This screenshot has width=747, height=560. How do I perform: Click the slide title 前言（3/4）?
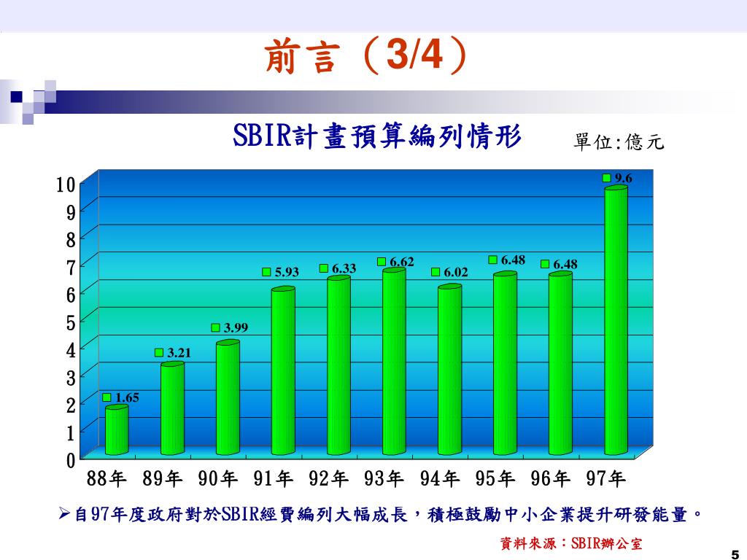[x=366, y=55]
